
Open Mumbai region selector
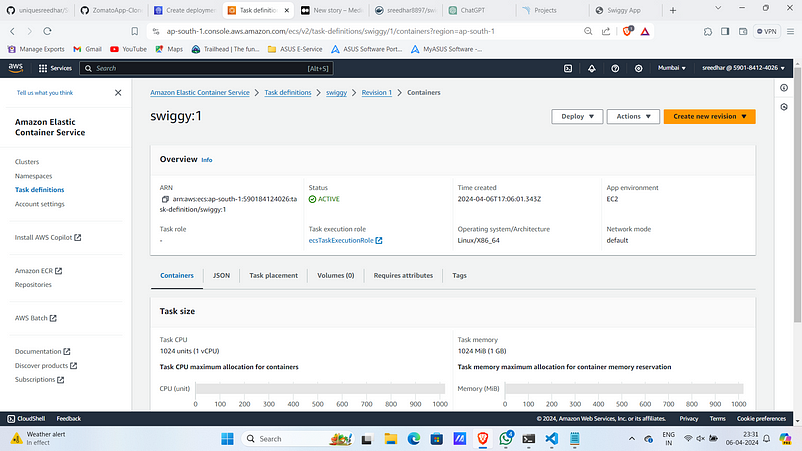click(x=672, y=68)
